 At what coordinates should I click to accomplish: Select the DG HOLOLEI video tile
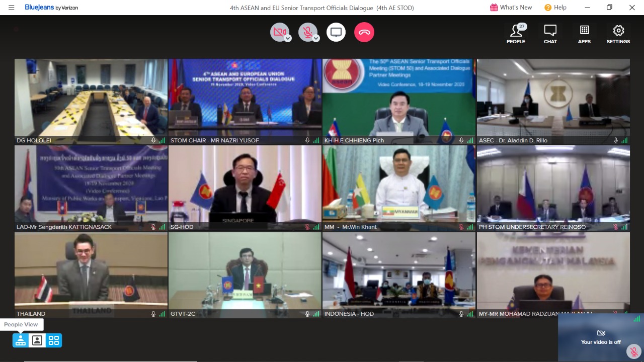click(91, 101)
